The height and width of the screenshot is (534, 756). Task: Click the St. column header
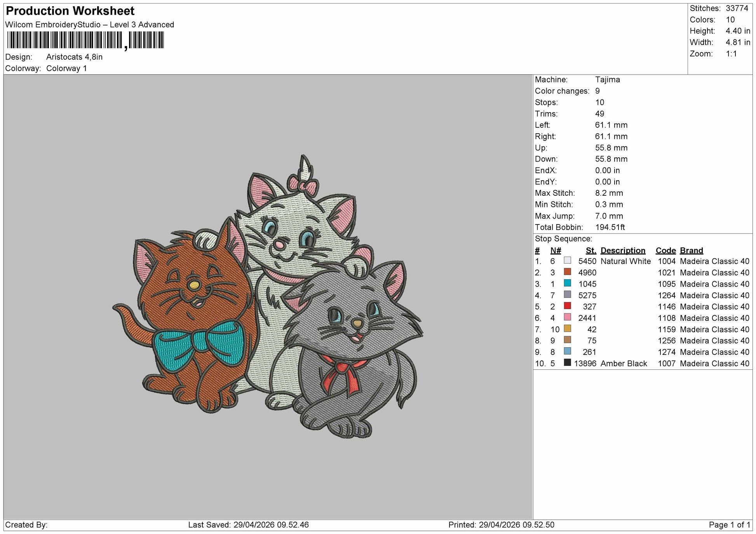pos(591,250)
